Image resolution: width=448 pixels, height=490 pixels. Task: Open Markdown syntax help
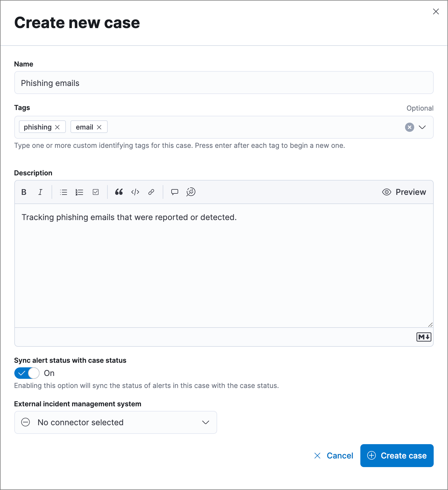click(423, 337)
